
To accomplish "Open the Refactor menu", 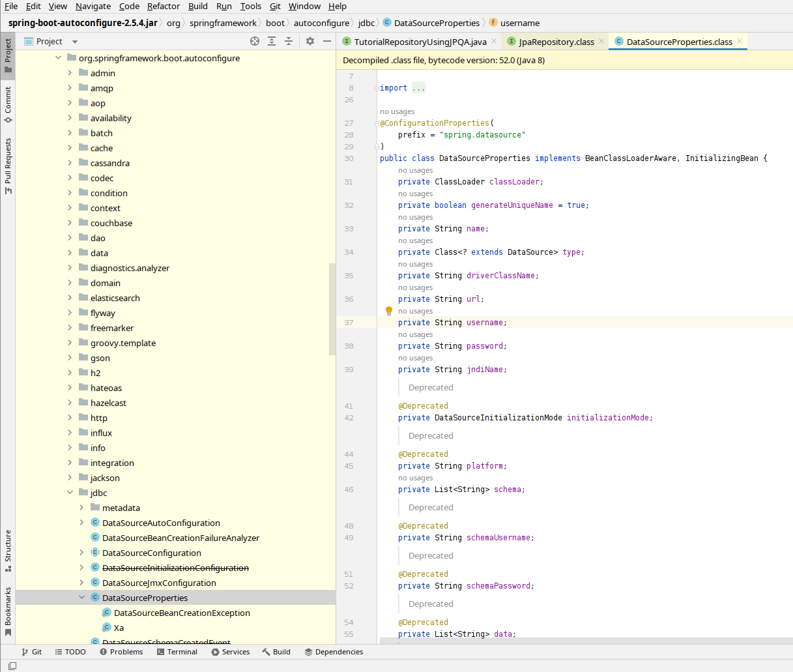I will tap(163, 6).
